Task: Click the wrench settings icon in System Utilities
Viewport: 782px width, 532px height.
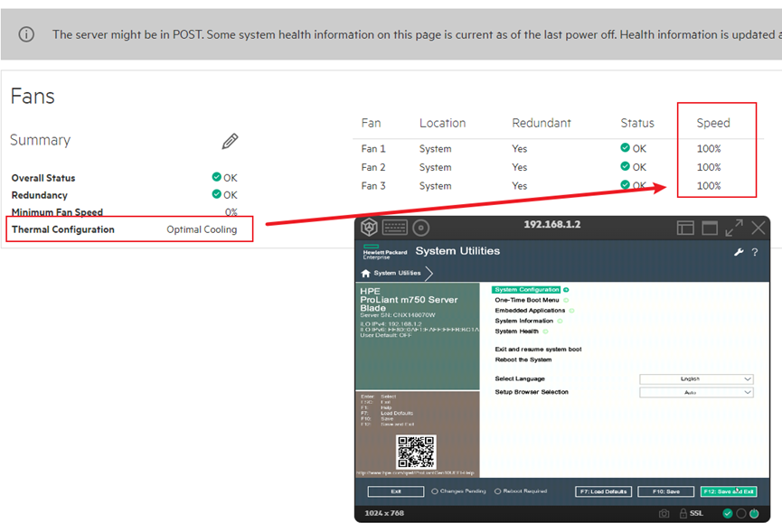Action: (739, 252)
